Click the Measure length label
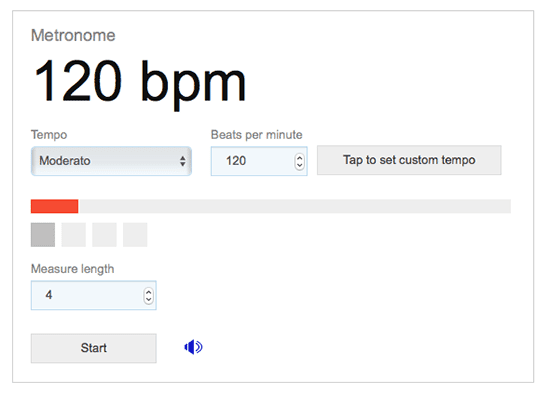The width and height of the screenshot is (550, 395). pos(73,269)
